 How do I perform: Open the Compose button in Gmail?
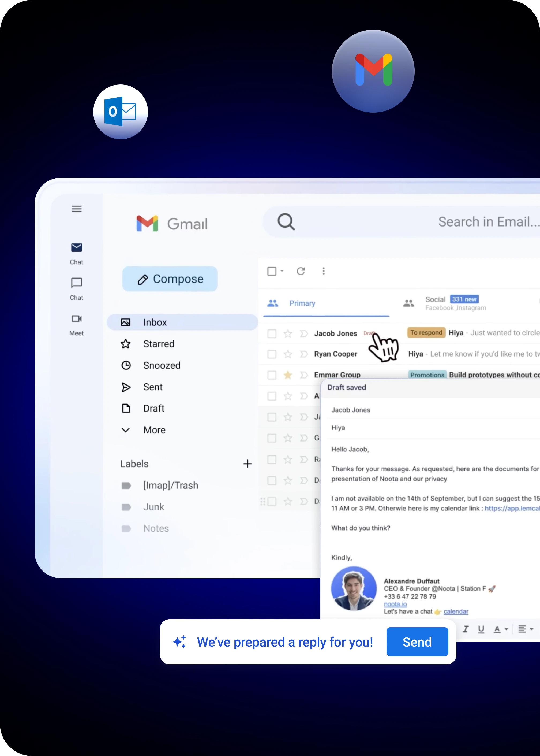coord(170,279)
